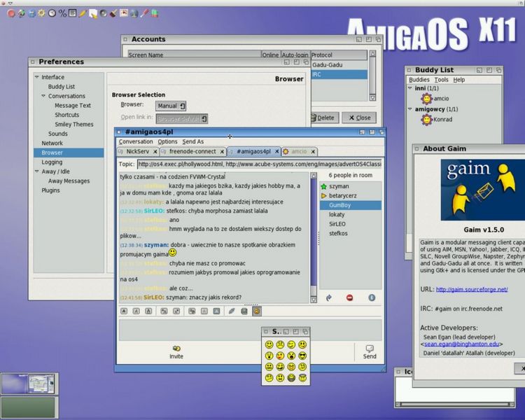Collapse the Conversations tree node
Image resolution: width=525 pixels, height=420 pixels.
click(x=43, y=96)
